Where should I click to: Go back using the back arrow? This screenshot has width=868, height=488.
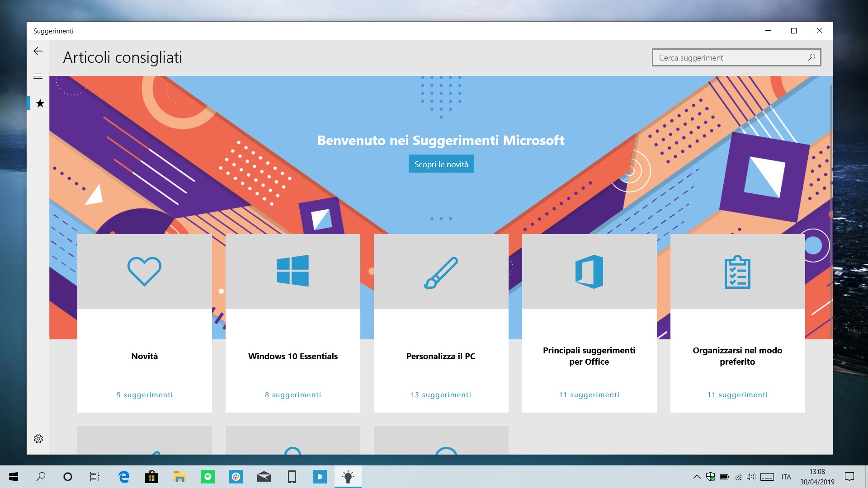point(38,52)
